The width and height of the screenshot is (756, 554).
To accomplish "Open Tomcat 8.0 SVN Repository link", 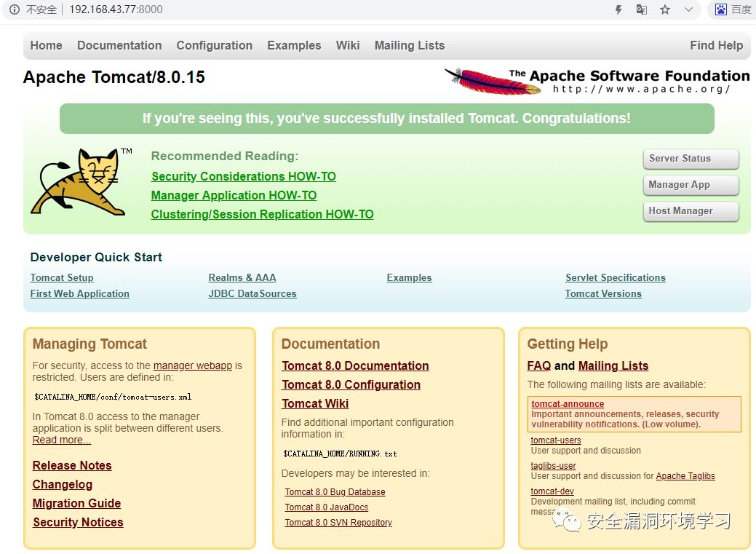I will (x=338, y=523).
